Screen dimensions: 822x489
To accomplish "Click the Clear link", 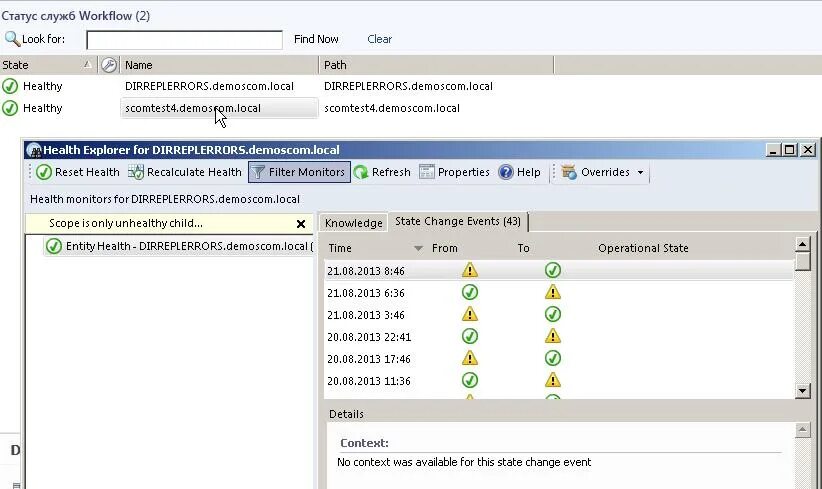I will (380, 39).
